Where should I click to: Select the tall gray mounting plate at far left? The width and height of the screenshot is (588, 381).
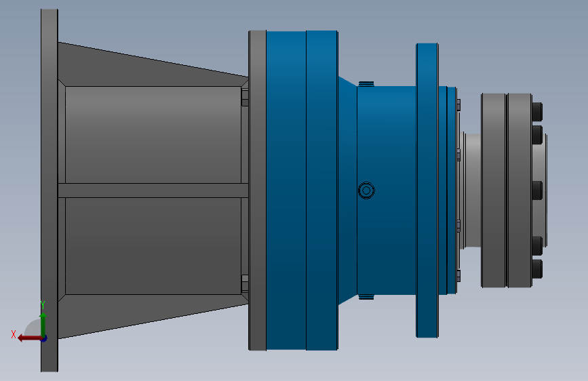[x=50, y=190]
